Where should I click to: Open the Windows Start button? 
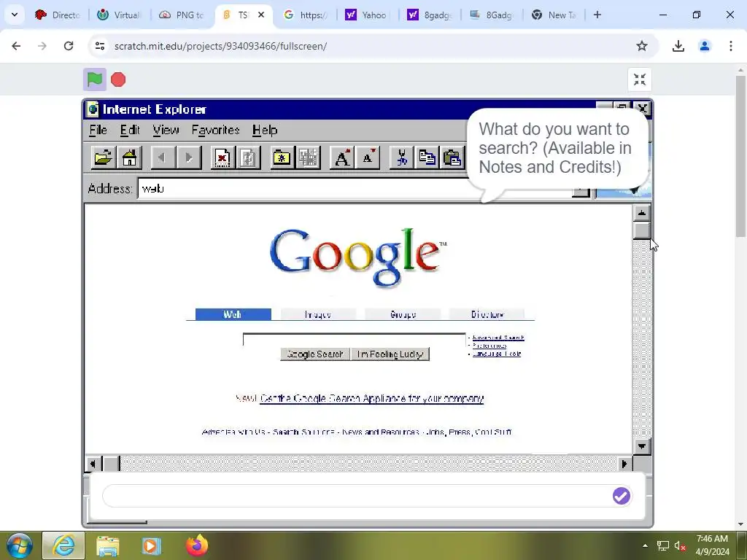pyautogui.click(x=20, y=545)
